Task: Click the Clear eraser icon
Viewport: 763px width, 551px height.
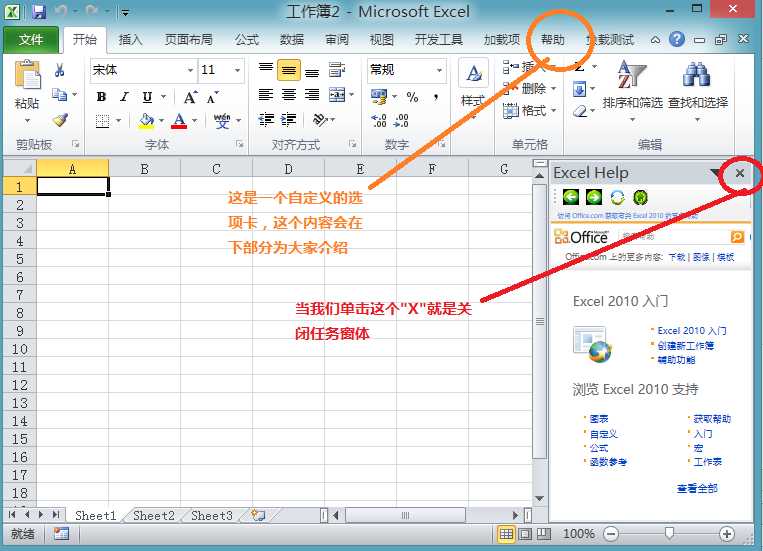Action: [x=580, y=111]
